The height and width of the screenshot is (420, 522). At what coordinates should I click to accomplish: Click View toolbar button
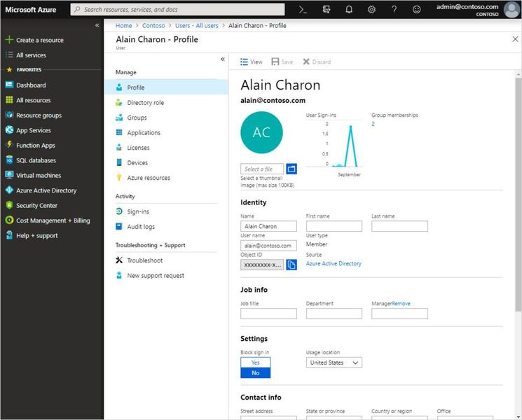252,62
